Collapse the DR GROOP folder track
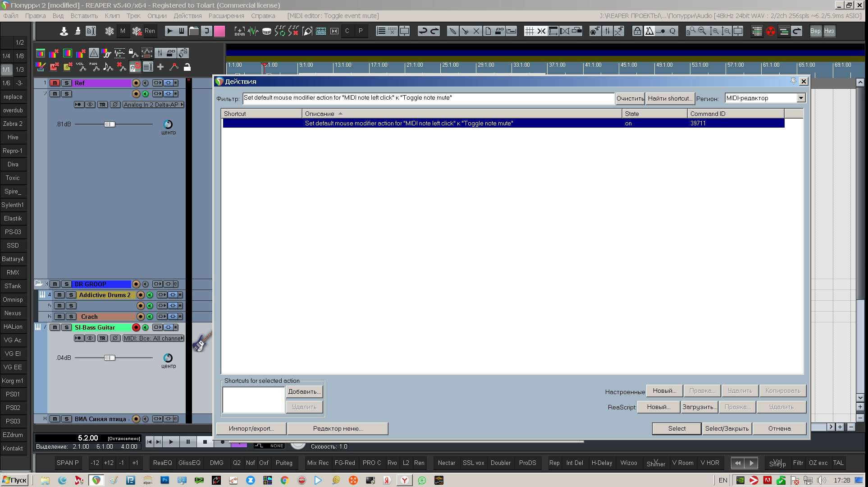Viewport: 868px width, 487px height. click(x=39, y=284)
